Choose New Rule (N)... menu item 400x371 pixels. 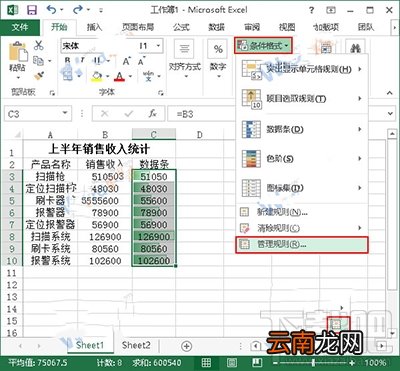(302, 212)
